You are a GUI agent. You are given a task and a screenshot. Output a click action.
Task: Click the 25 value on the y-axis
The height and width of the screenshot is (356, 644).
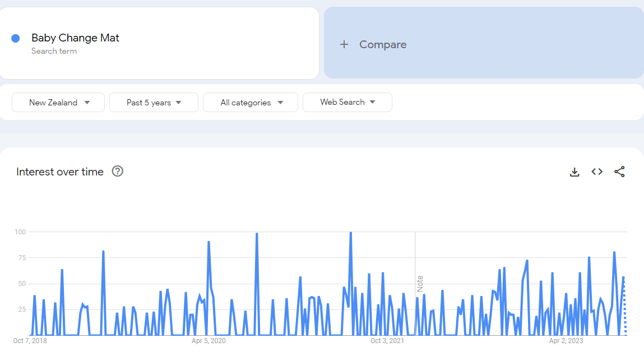pyautogui.click(x=22, y=309)
